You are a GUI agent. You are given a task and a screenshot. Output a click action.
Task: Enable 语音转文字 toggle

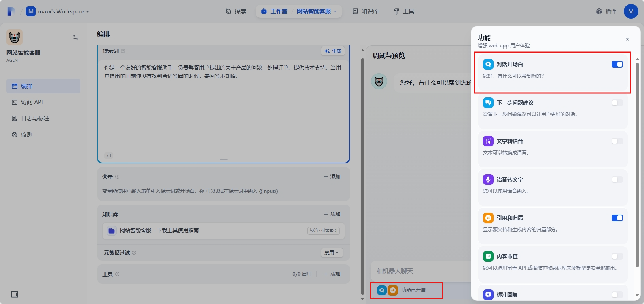pyautogui.click(x=617, y=179)
